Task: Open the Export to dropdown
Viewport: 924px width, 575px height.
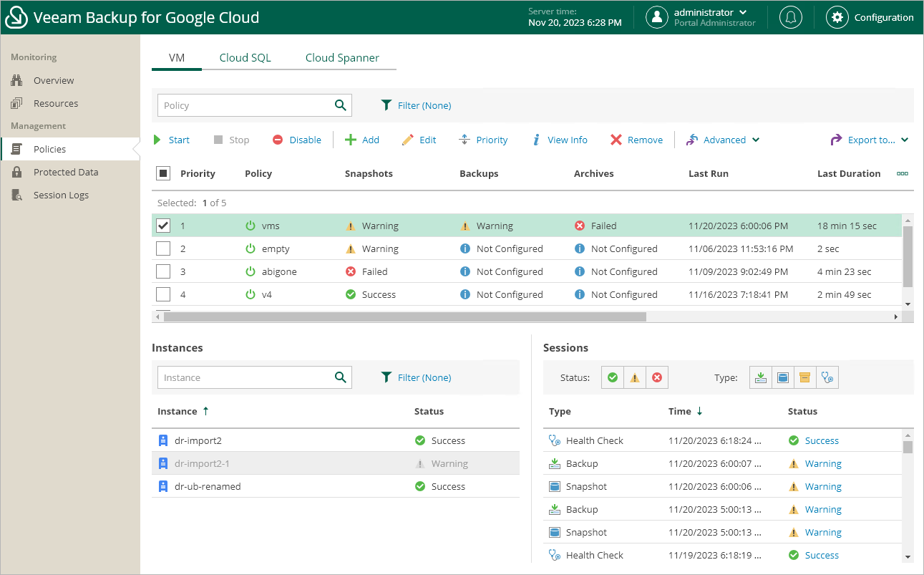Action: 870,140
